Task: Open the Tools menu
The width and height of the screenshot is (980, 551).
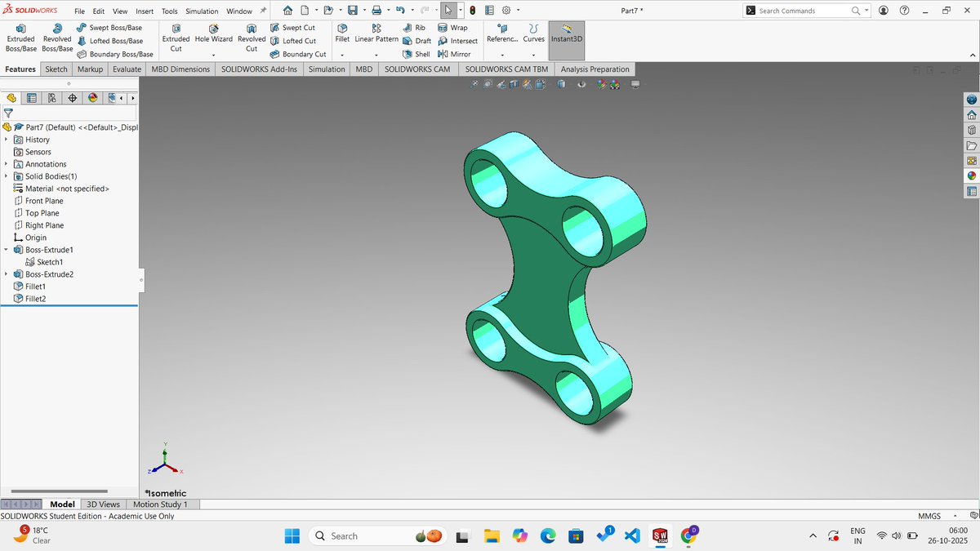Action: click(170, 11)
